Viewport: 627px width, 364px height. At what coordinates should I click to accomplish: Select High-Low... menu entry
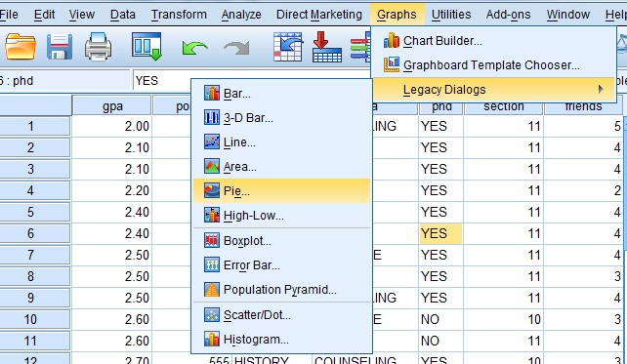pos(281,216)
